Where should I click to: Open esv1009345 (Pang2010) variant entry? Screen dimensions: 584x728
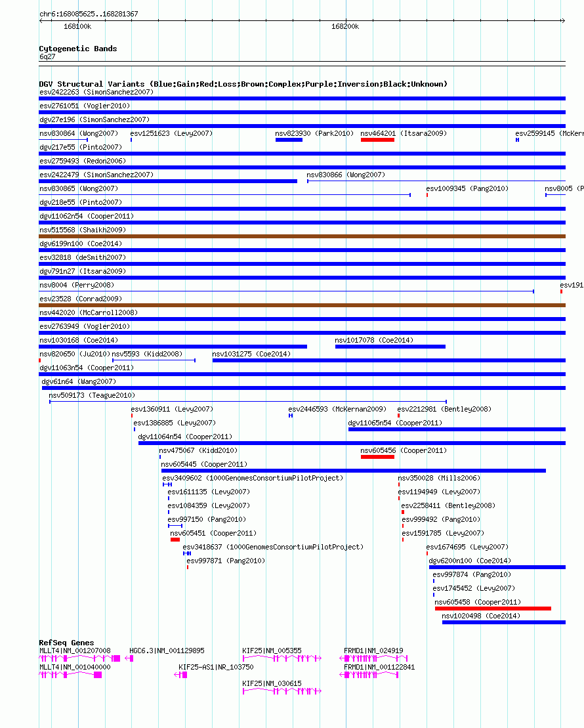[x=467, y=188]
